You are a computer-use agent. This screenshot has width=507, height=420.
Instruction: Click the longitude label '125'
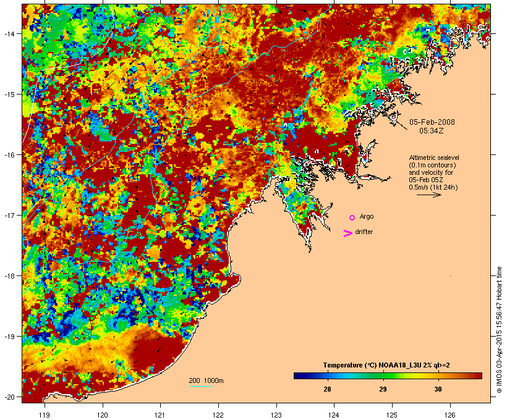pos(392,415)
